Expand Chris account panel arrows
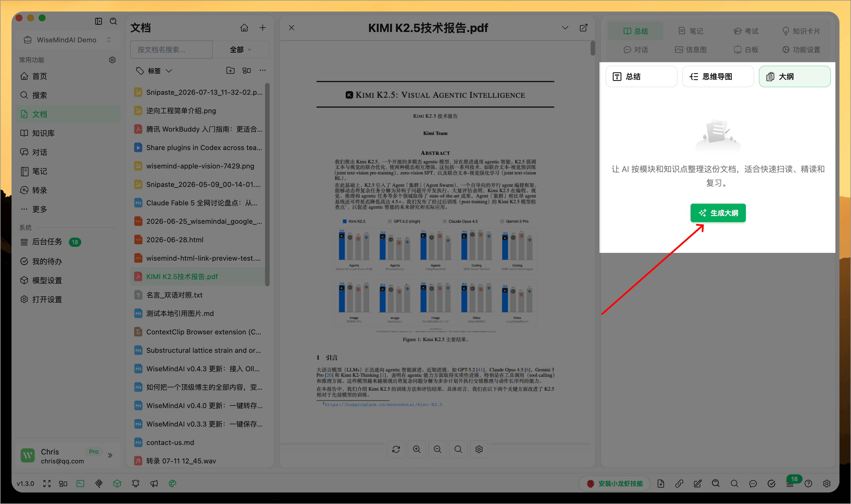The height and width of the screenshot is (504, 851). coord(110,455)
